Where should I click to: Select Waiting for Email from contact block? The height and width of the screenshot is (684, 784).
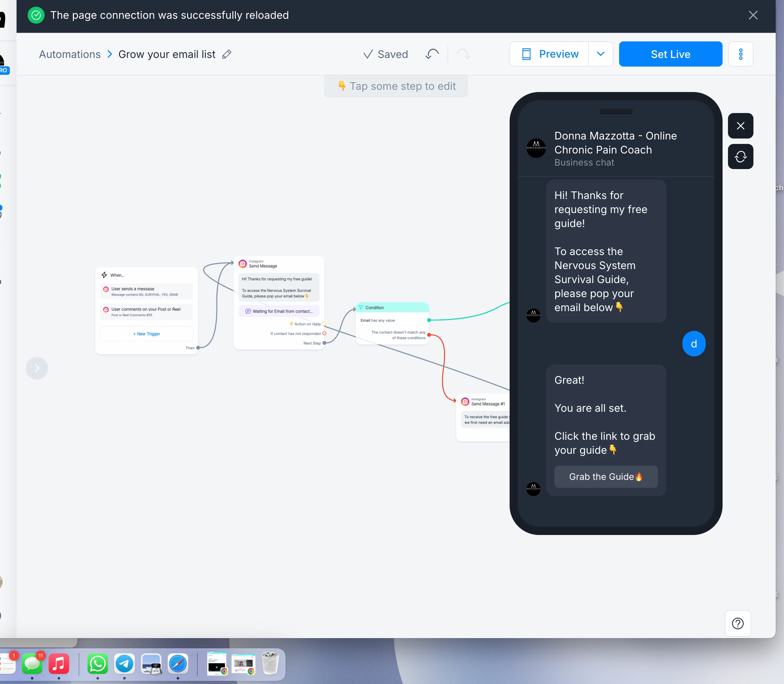pos(279,311)
